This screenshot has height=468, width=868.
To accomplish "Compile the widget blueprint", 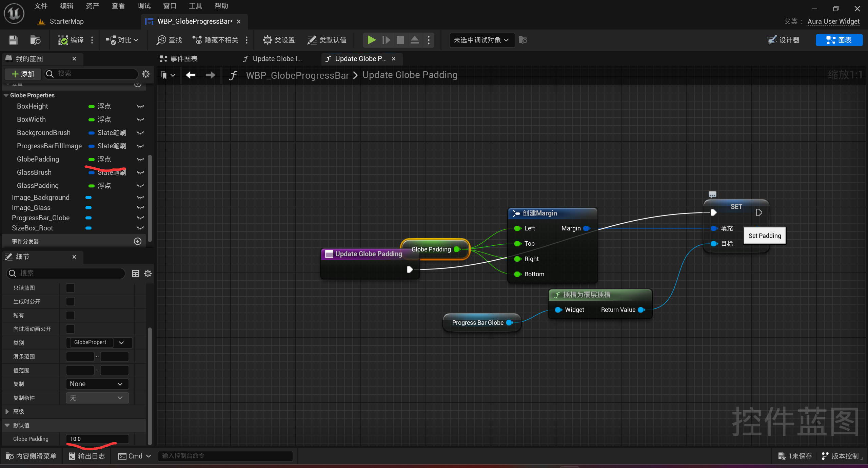I will point(71,40).
